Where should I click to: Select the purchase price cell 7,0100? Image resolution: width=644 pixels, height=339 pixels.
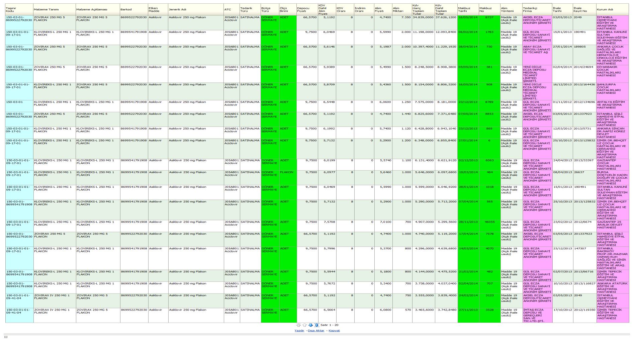(x=383, y=226)
